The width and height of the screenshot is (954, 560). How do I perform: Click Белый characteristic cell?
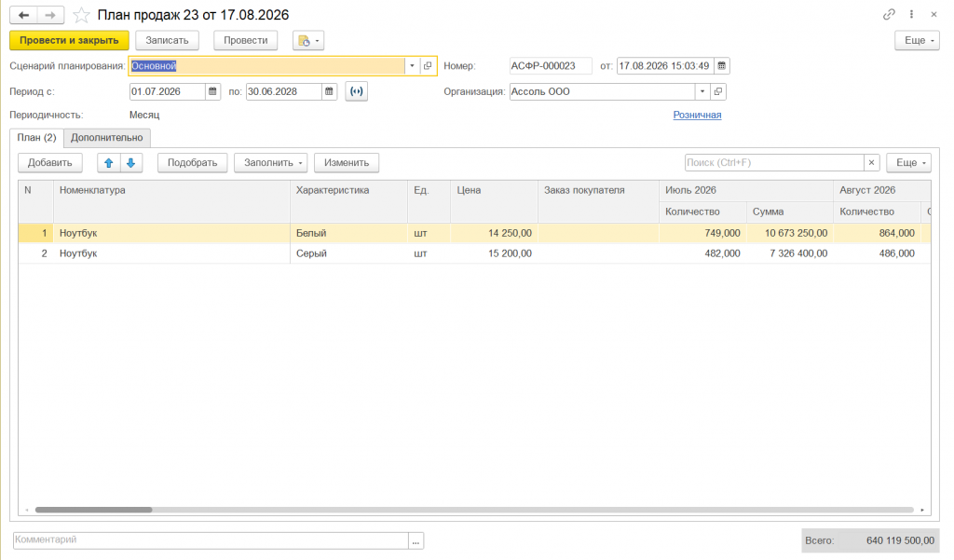[x=348, y=233]
